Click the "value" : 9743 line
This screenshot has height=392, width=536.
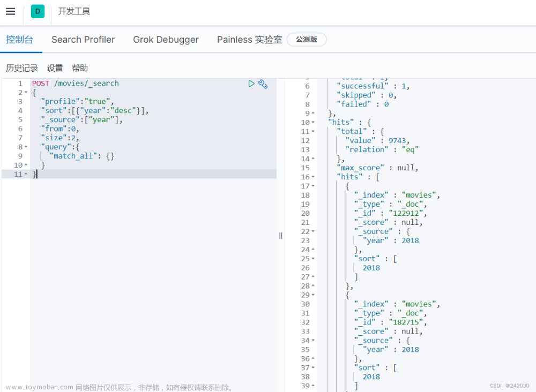(377, 141)
